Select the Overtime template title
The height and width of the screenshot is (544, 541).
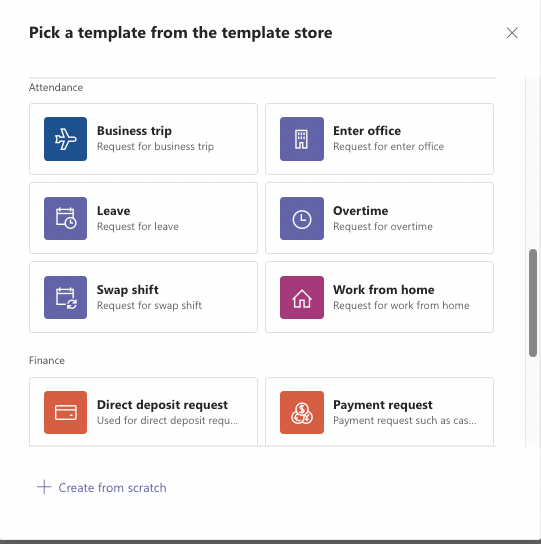tap(361, 211)
